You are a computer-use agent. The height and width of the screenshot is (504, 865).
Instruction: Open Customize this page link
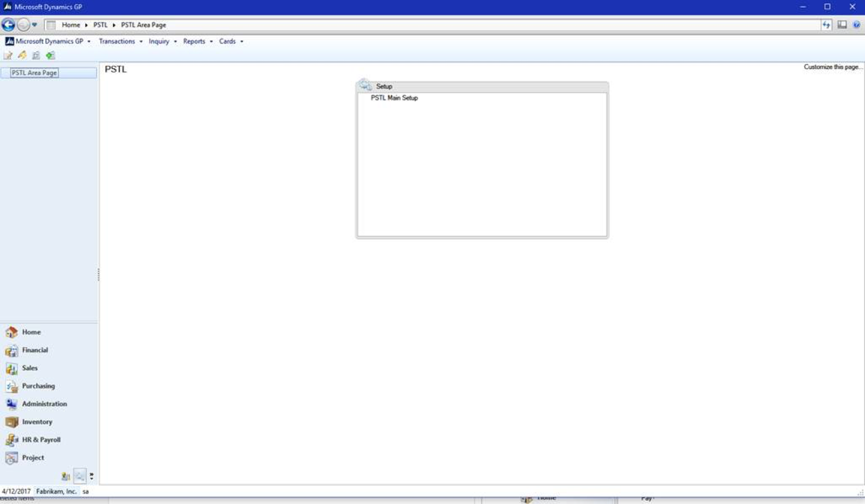[x=833, y=67]
